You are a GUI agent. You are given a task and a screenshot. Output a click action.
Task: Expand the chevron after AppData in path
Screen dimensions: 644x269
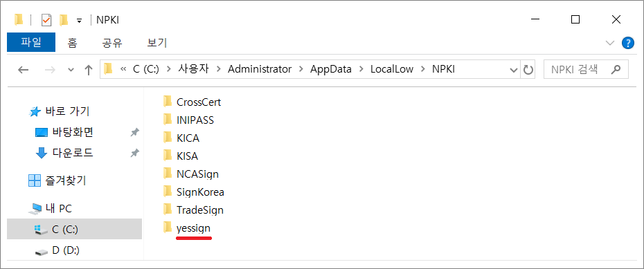[361, 70]
